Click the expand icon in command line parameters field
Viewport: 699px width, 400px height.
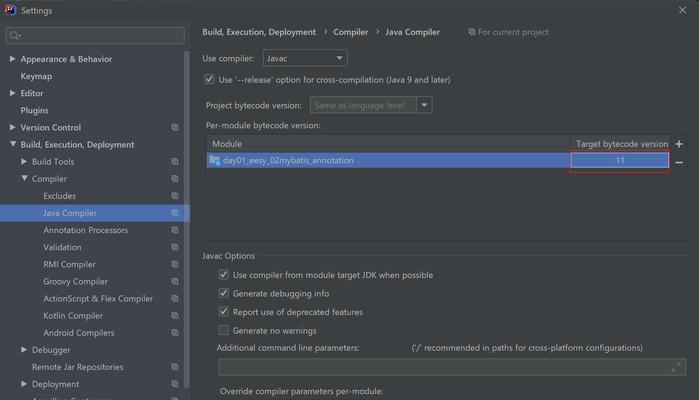pyautogui.click(x=676, y=367)
